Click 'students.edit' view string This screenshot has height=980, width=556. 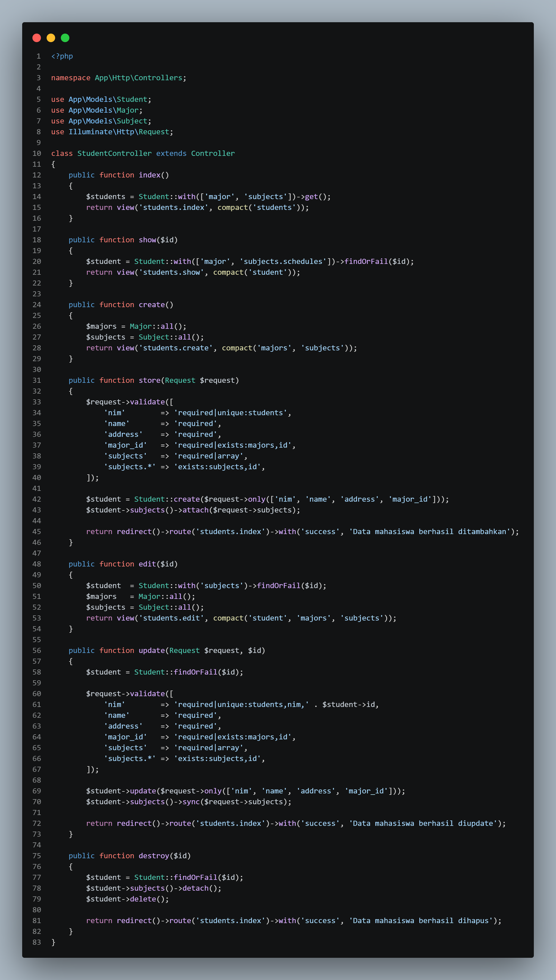[x=171, y=618]
